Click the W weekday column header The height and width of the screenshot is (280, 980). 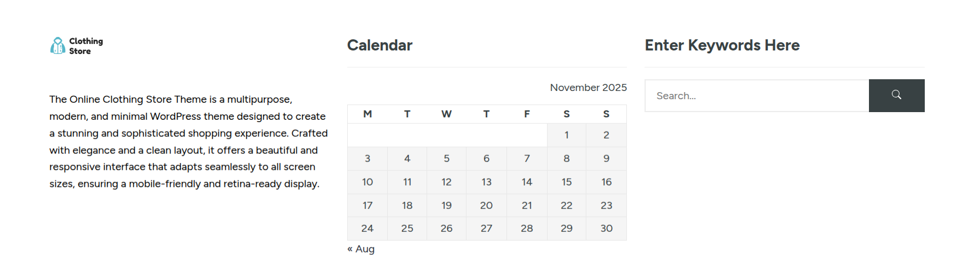[x=447, y=114]
